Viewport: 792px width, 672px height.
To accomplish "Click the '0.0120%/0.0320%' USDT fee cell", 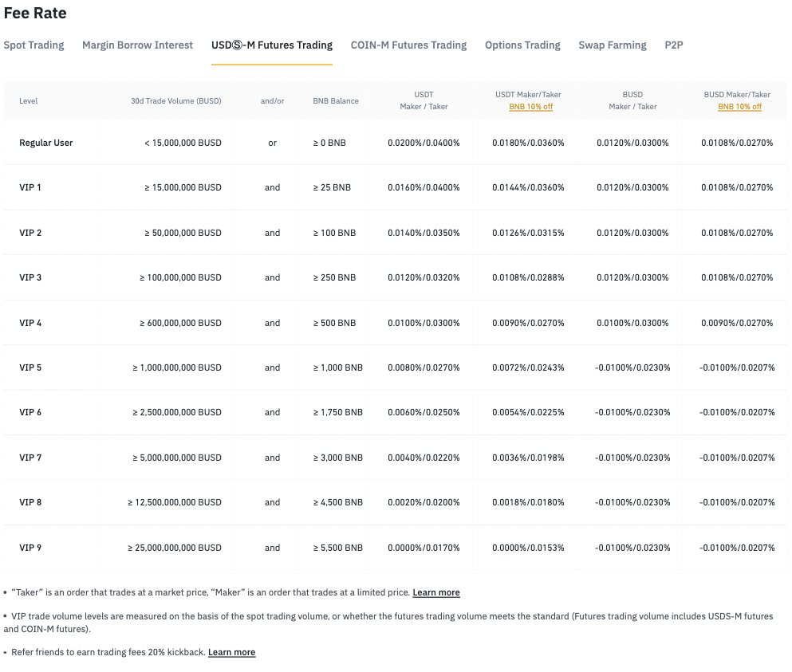I will [x=424, y=277].
